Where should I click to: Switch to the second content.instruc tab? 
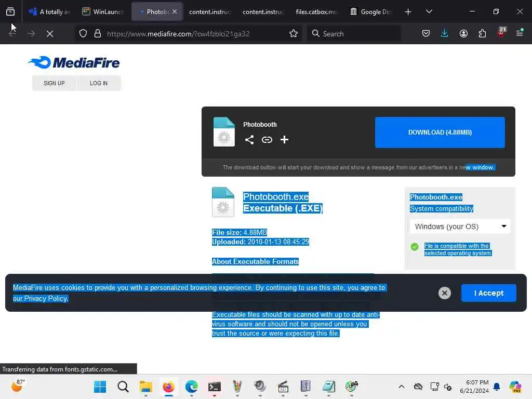click(263, 11)
